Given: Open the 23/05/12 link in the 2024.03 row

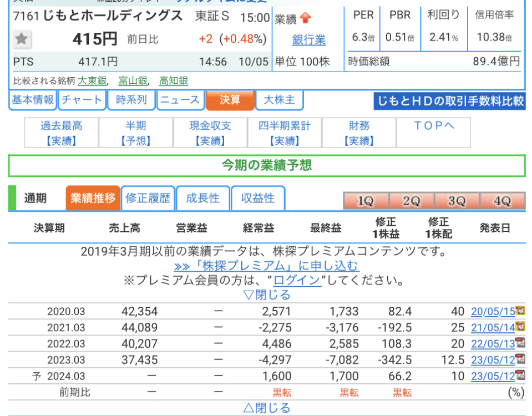Looking at the screenshot, I should [x=493, y=376].
